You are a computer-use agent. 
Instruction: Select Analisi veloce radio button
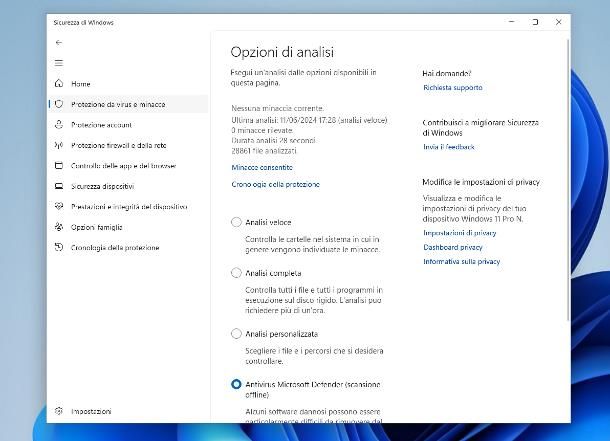pos(236,222)
